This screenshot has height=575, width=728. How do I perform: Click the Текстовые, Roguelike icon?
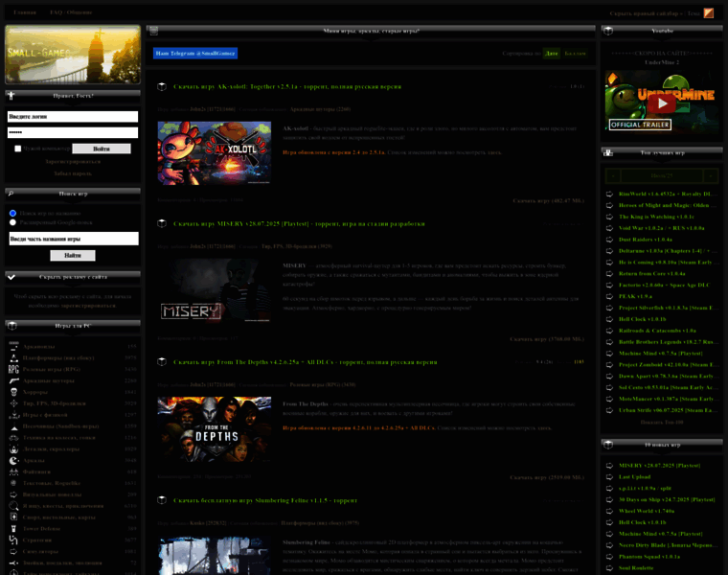(14, 483)
